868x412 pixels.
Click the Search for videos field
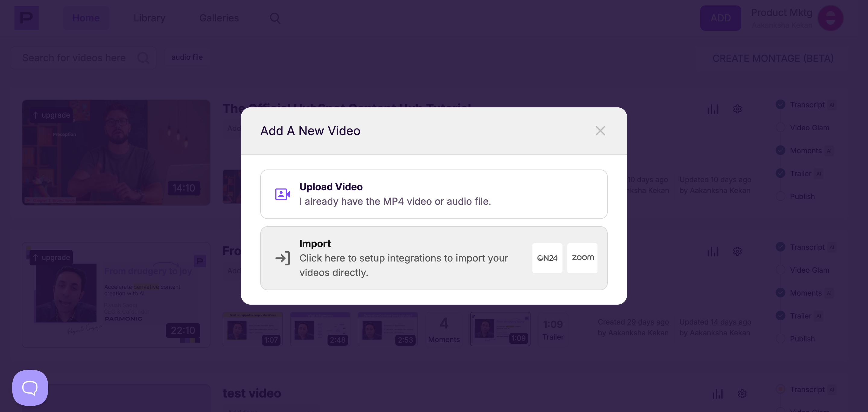[x=74, y=58]
